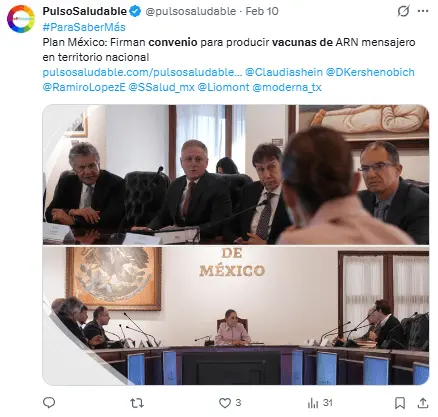View post analytics bar chart icon
438x417 pixels.
click(x=313, y=403)
